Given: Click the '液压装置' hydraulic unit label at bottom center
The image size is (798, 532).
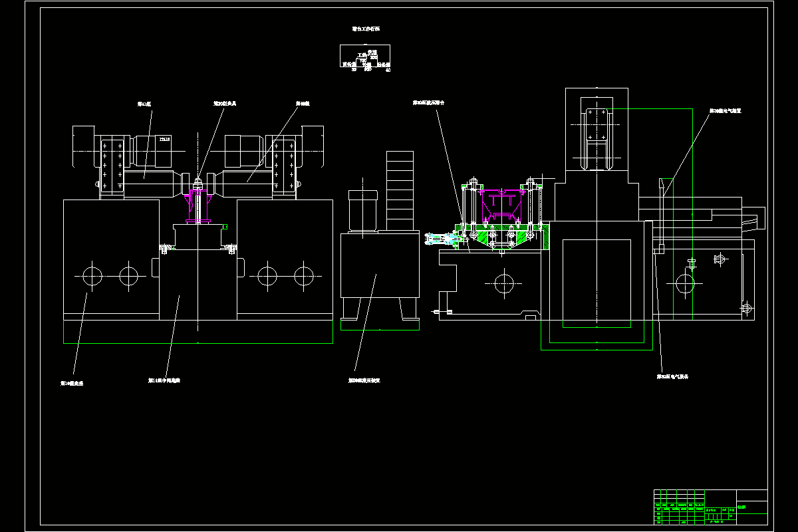Looking at the screenshot, I should 364,381.
